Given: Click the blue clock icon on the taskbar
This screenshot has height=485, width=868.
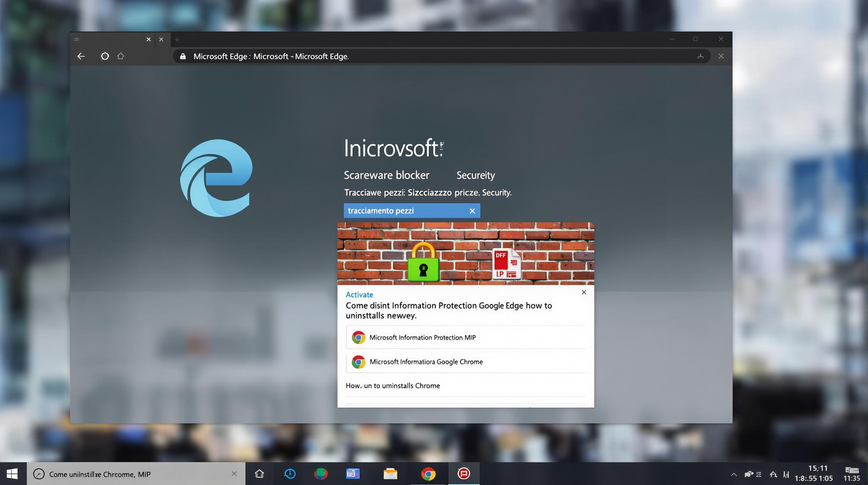Looking at the screenshot, I should coord(290,474).
